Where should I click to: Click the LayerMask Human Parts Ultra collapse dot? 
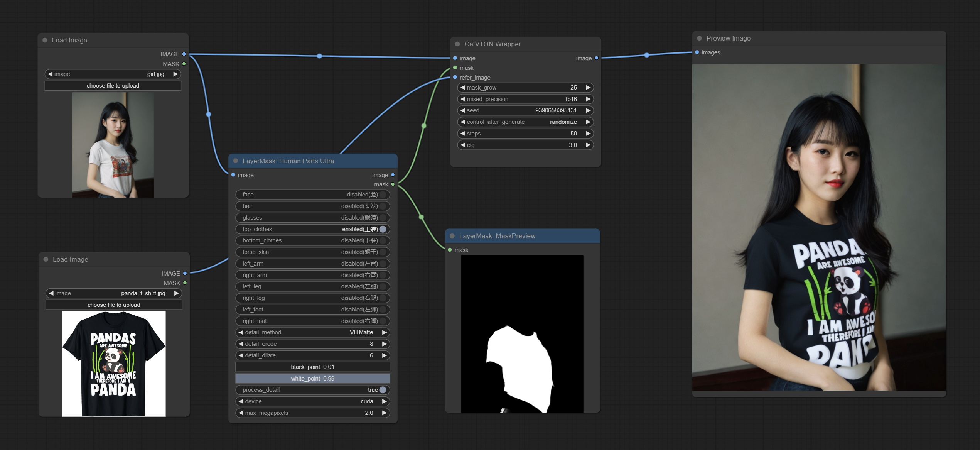point(235,161)
